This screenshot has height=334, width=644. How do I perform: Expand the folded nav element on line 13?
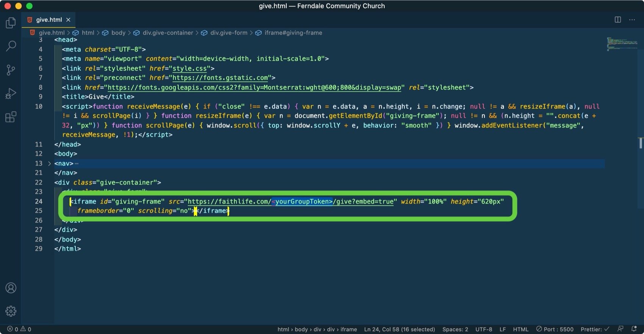point(49,163)
